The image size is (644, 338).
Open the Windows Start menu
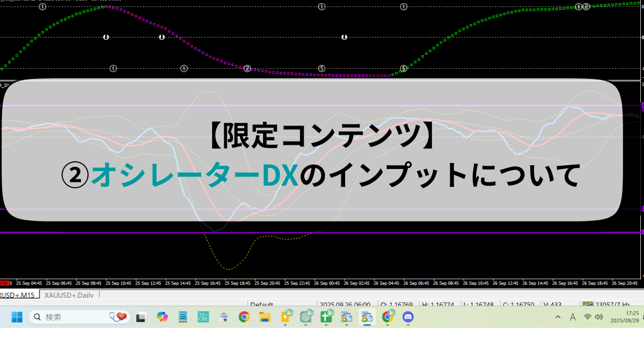[x=17, y=317]
